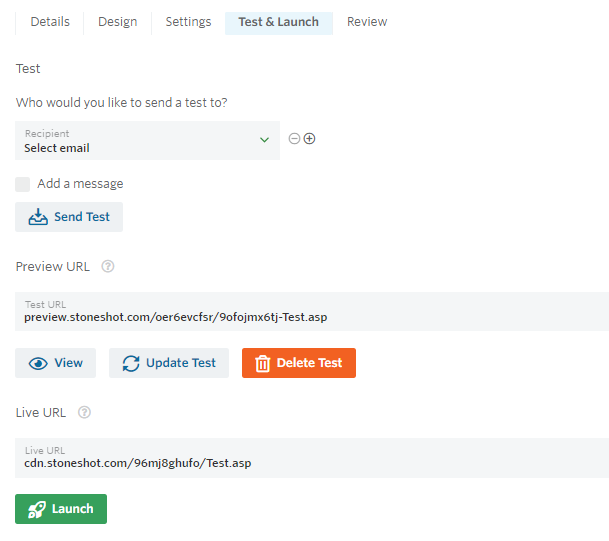Click the Live URL input field
This screenshot has height=541, width=609.
(312, 458)
